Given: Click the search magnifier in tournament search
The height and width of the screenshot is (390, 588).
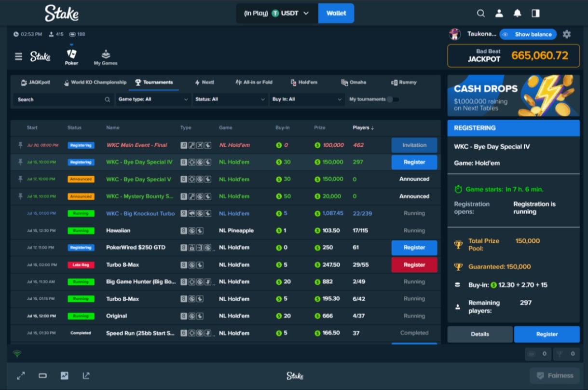Looking at the screenshot, I should tap(107, 99).
